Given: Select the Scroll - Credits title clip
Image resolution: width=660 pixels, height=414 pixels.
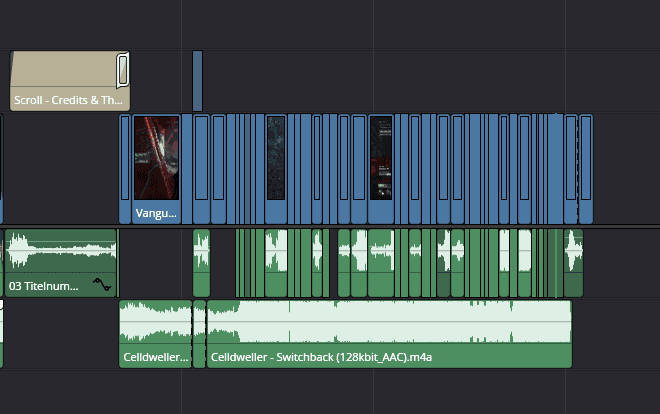Looking at the screenshot, I should [60, 80].
